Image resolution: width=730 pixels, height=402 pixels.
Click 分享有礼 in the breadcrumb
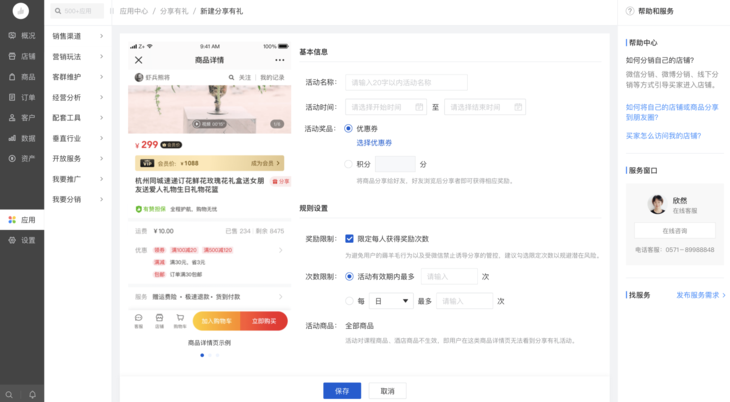[173, 12]
